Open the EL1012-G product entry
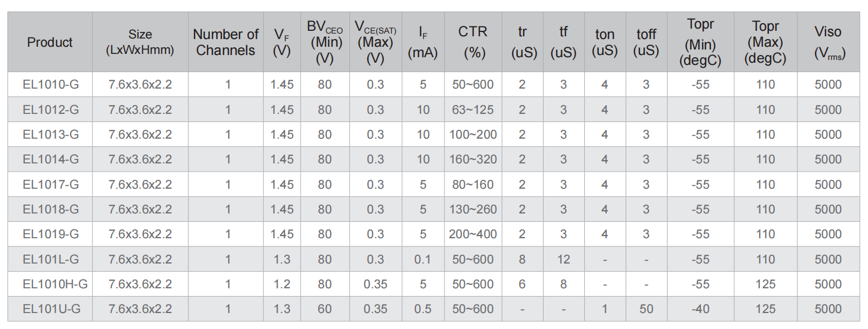The height and width of the screenshot is (329, 868). (x=50, y=109)
